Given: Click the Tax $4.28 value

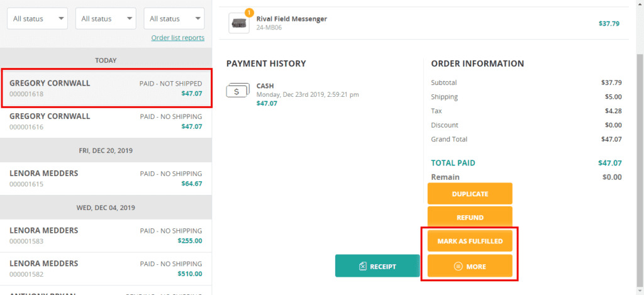Looking at the screenshot, I should pyautogui.click(x=613, y=111).
